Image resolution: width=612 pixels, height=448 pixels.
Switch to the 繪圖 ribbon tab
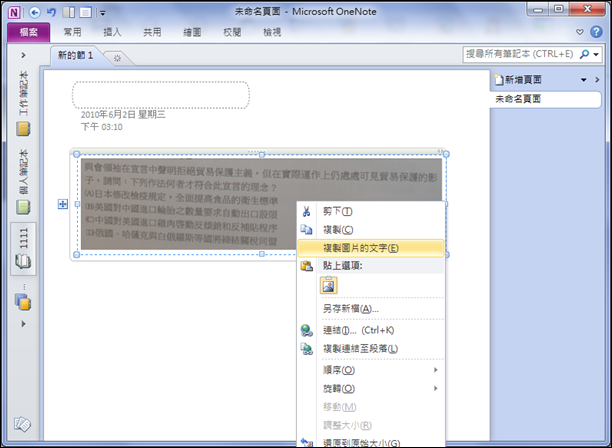coord(192,32)
